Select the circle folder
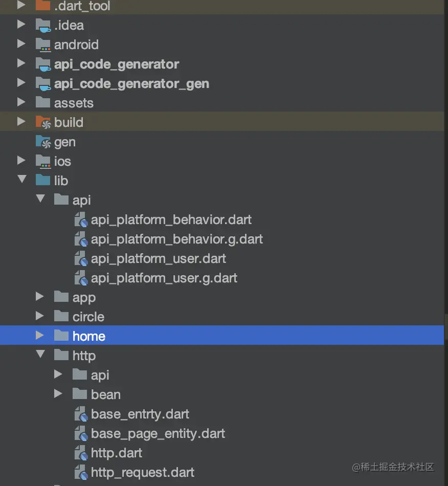This screenshot has width=448, height=486. (88, 317)
